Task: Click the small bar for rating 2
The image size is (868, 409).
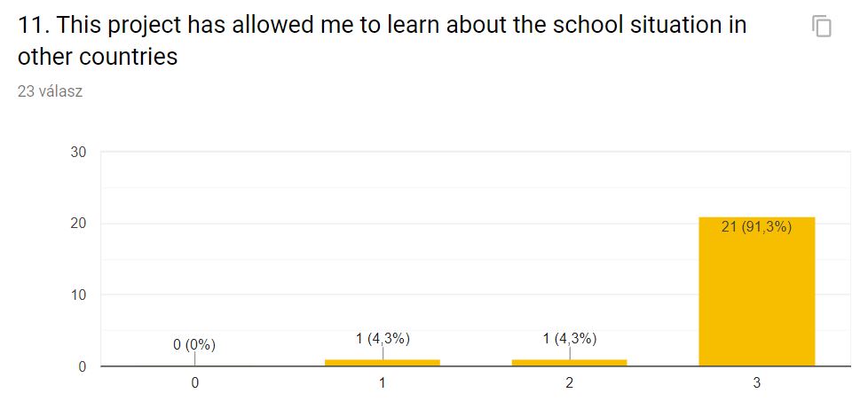Action: (x=570, y=363)
